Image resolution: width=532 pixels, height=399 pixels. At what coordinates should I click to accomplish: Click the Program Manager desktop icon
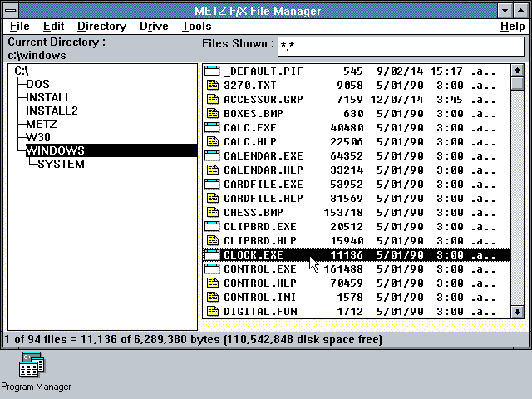(32, 365)
